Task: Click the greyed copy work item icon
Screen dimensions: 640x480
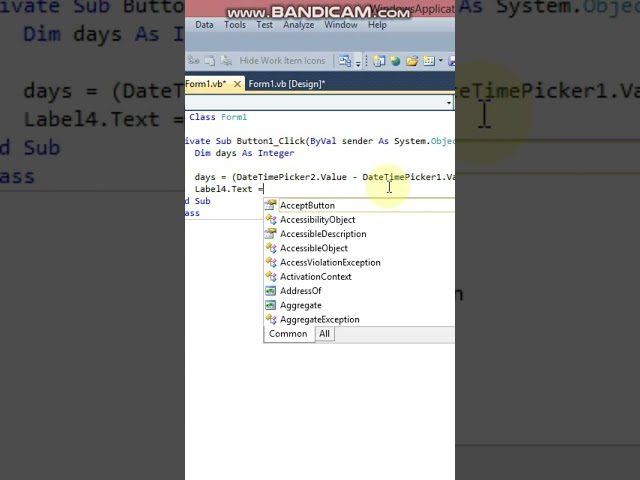Action: (210, 61)
